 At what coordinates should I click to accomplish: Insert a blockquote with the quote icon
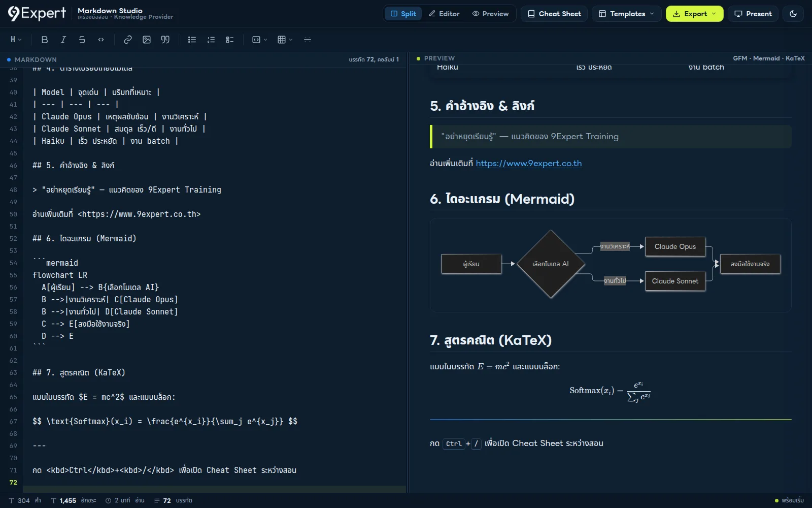click(x=165, y=40)
